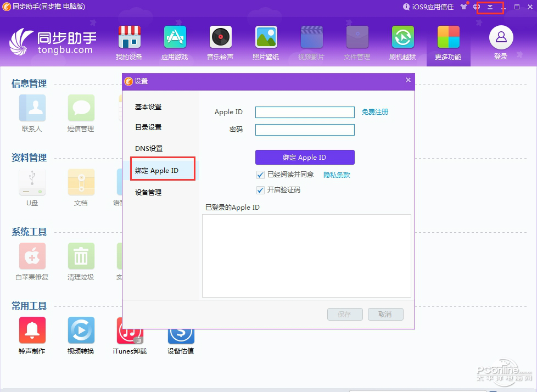Viewport: 537px width, 392px height.
Task: Open the 应用游戏 apps and games section
Action: (x=175, y=38)
